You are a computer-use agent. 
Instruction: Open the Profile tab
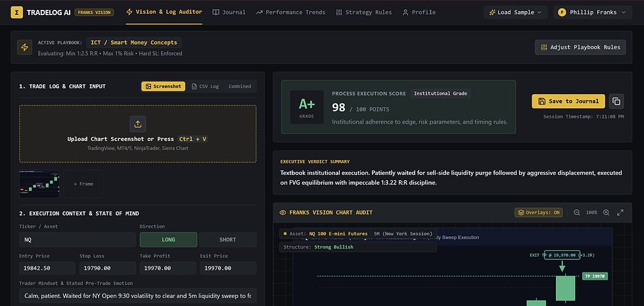pos(419,13)
